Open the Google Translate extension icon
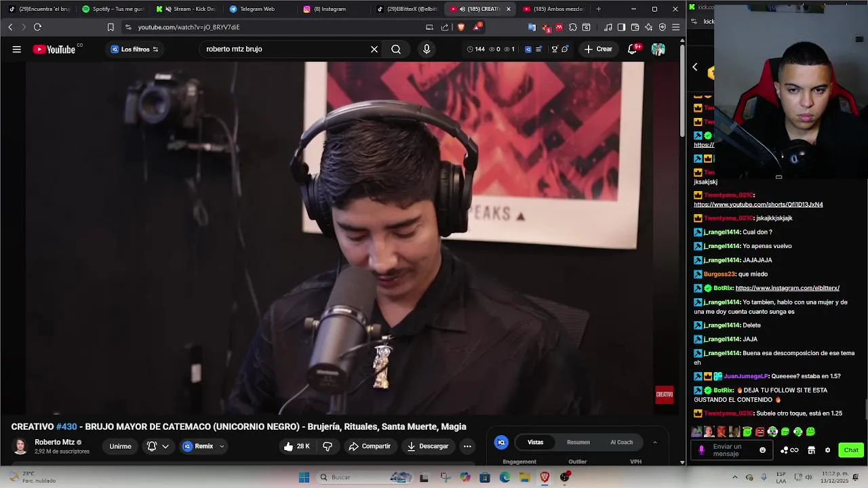The width and height of the screenshot is (868, 488). point(532,27)
